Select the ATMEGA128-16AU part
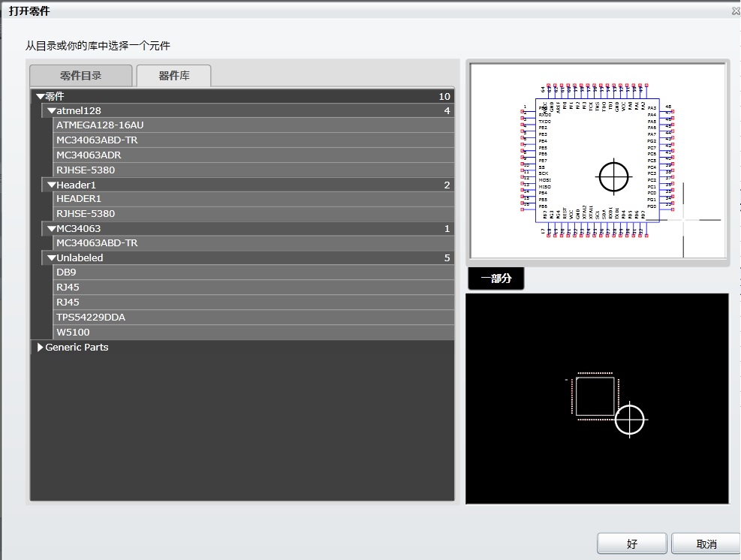This screenshot has height=560, width=741. point(254,125)
